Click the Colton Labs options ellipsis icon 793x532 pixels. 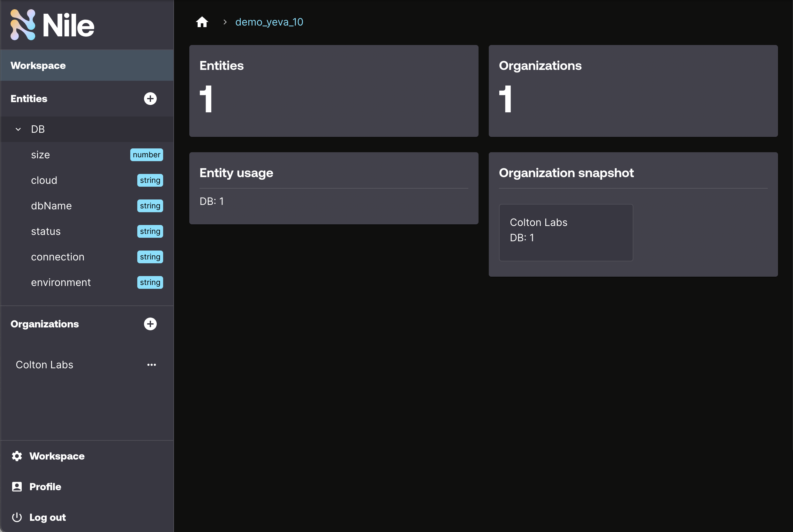coord(151,364)
